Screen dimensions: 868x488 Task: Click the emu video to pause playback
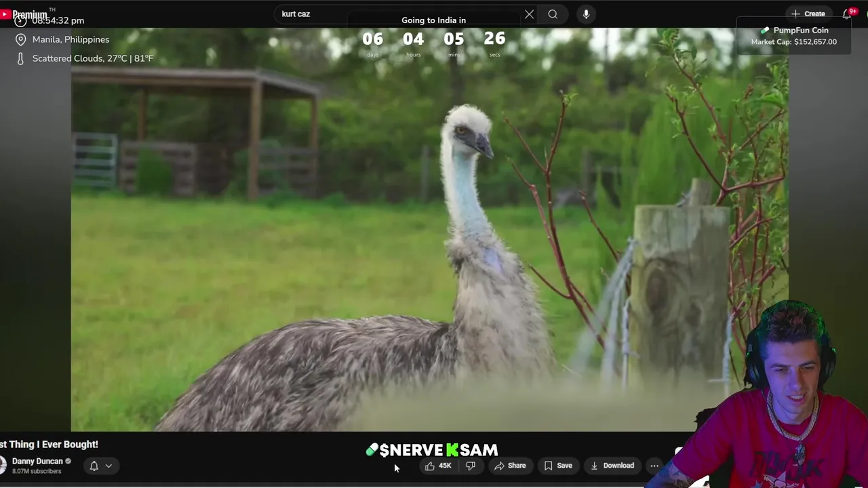(x=429, y=230)
